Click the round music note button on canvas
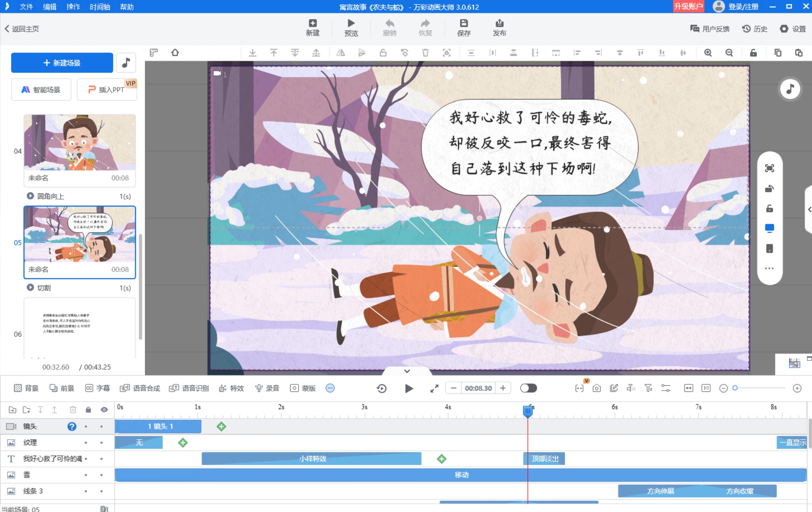This screenshot has width=812, height=512. point(790,89)
